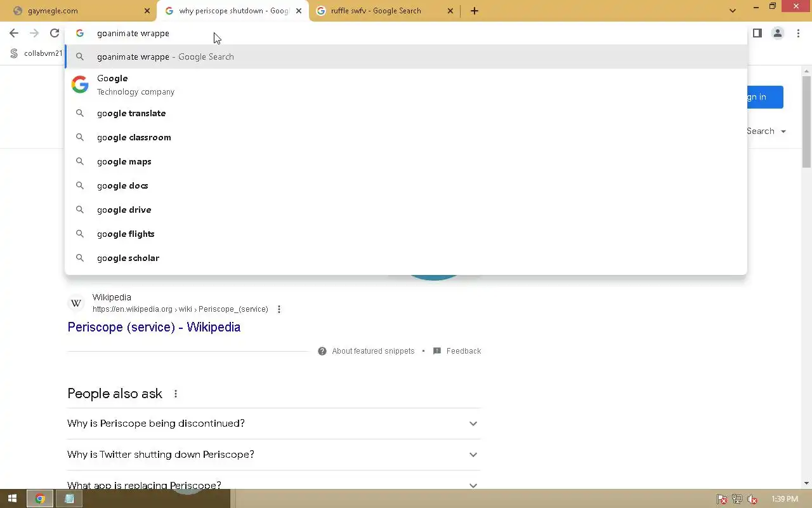Screen dimensions: 812x508
Task: Open Chrome's three-dot menu
Action: (x=798, y=33)
